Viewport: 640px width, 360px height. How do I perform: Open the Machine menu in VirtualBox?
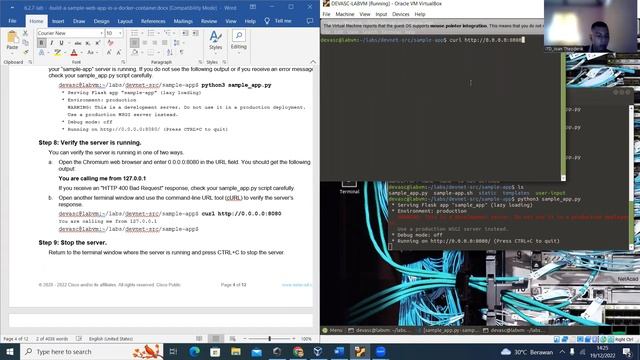(345, 14)
